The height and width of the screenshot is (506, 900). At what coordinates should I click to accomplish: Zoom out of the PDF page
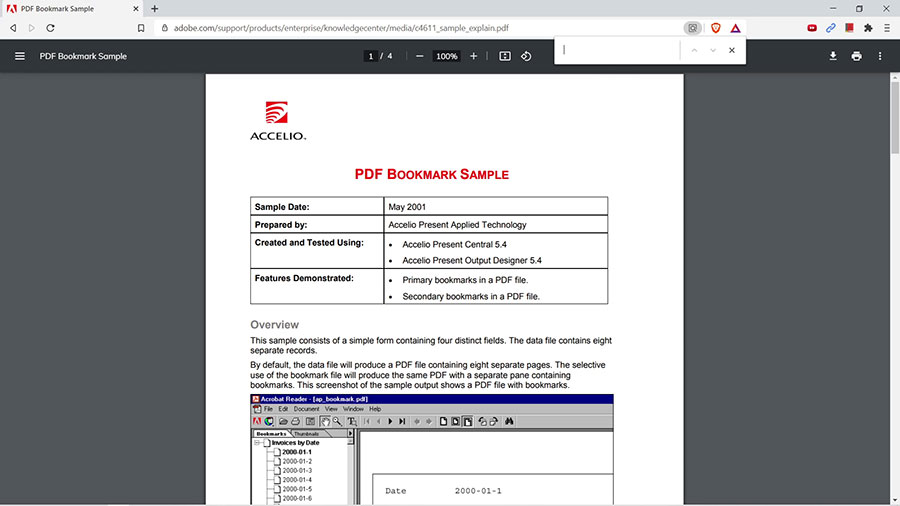[x=420, y=56]
